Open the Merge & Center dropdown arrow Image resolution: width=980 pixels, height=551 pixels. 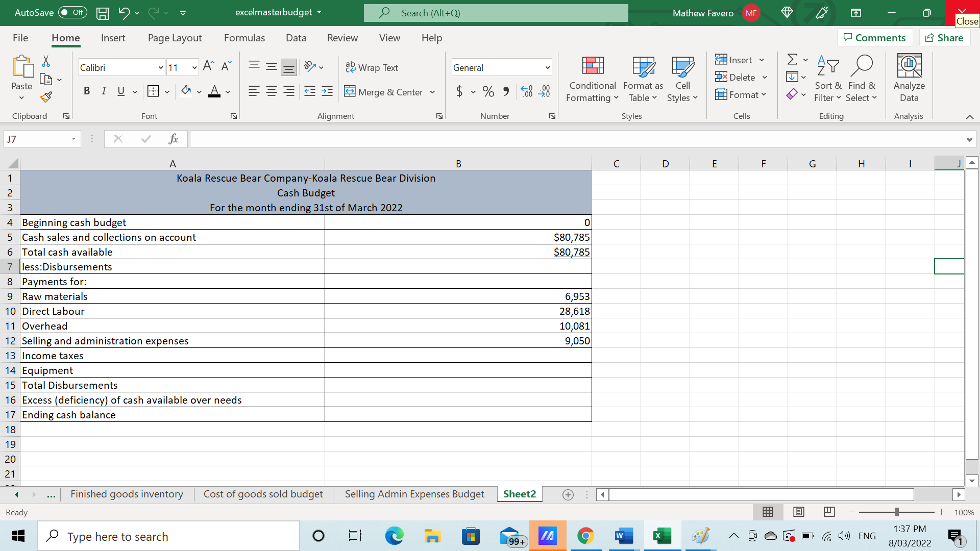point(432,92)
